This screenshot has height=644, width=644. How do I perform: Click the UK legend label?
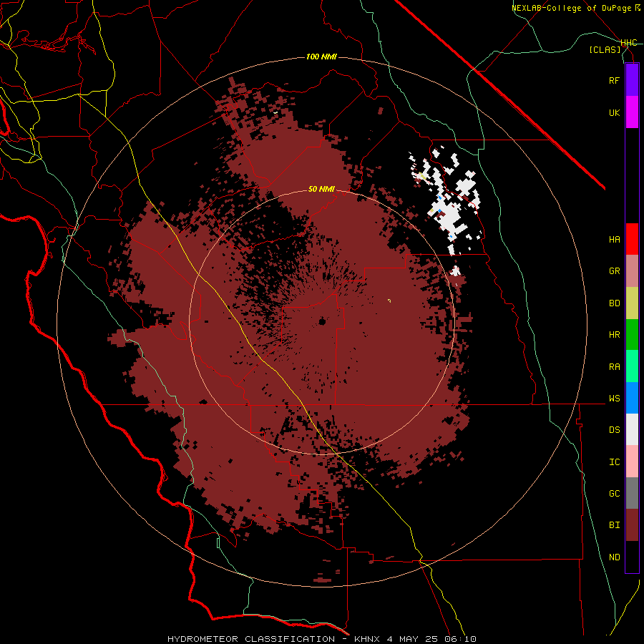point(614,112)
